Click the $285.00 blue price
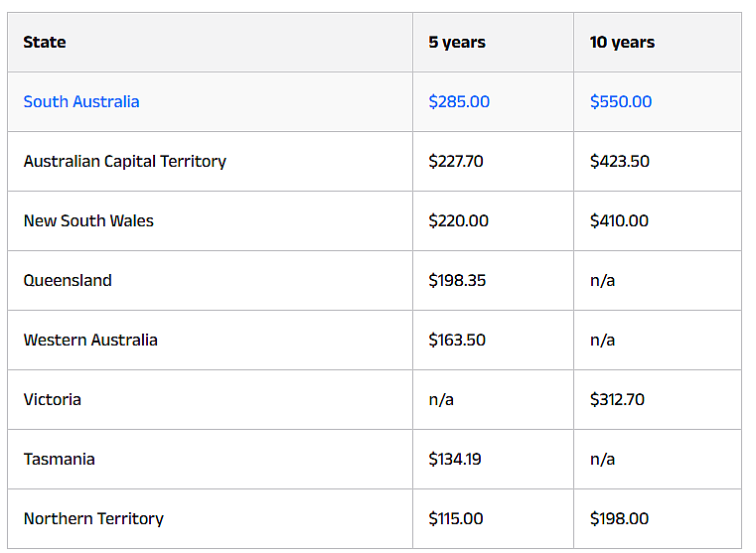Viewport: 756px width, 553px height. pyautogui.click(x=459, y=101)
